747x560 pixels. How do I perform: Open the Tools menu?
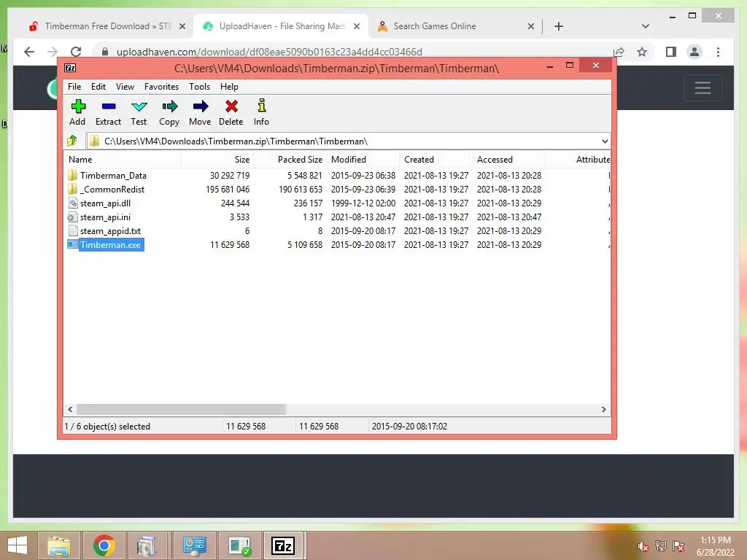(199, 87)
